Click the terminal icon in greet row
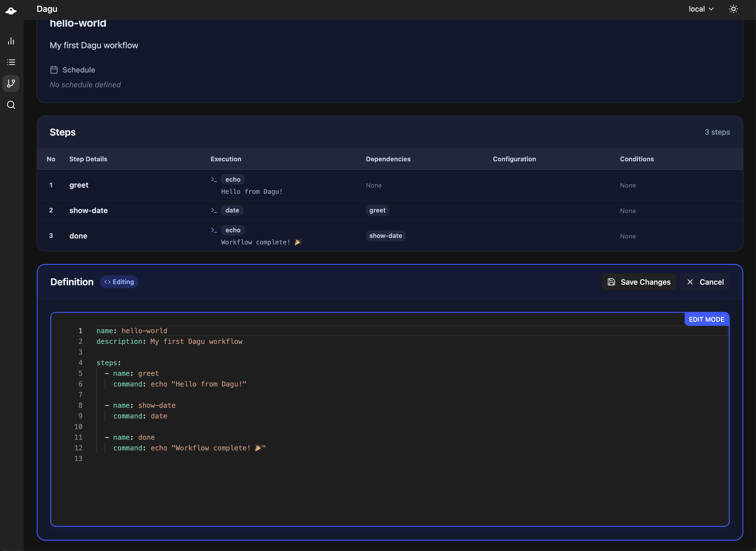The height and width of the screenshot is (551, 756). click(x=214, y=179)
